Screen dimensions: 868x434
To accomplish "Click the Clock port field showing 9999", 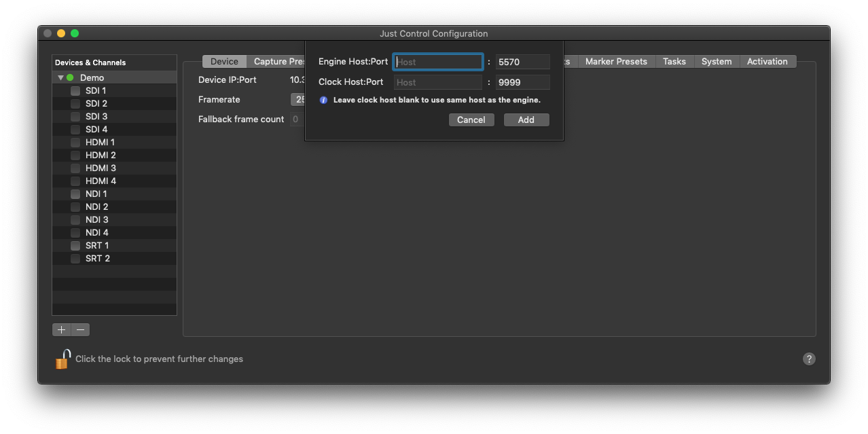I will pyautogui.click(x=523, y=82).
